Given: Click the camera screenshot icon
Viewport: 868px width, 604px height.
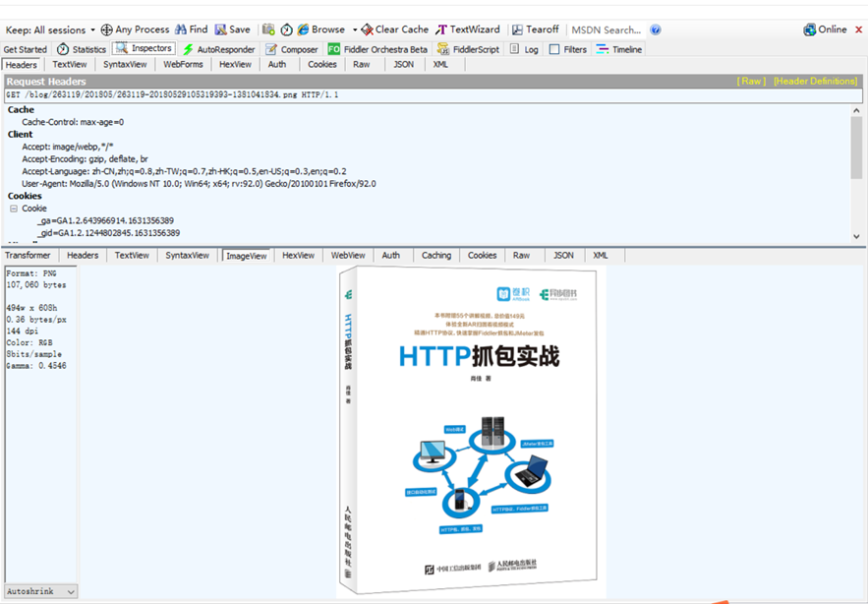Looking at the screenshot, I should (x=268, y=30).
